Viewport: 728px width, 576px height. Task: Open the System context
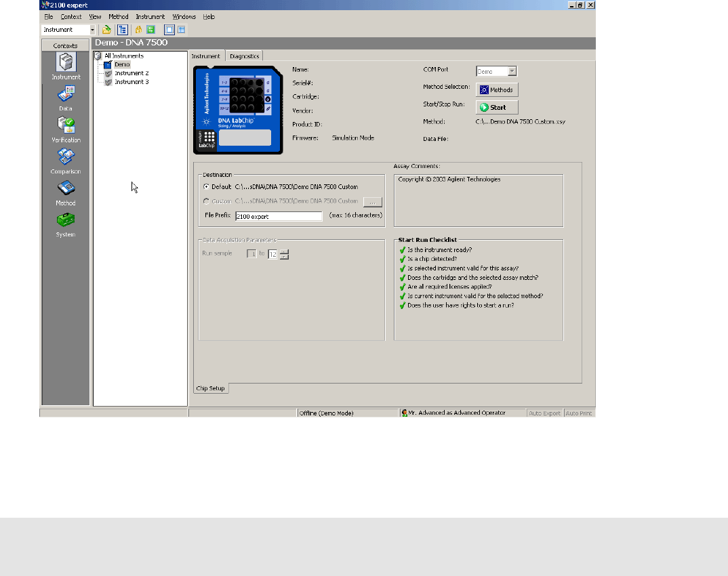coord(66,224)
